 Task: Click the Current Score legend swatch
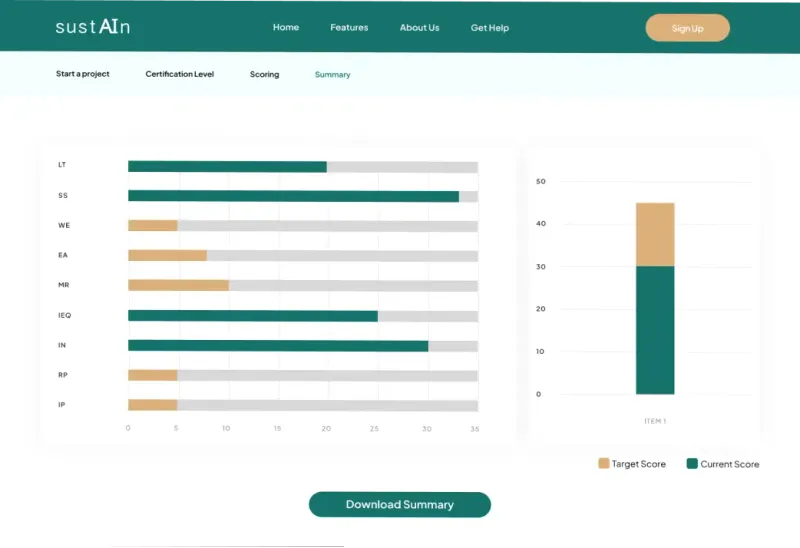tap(692, 464)
